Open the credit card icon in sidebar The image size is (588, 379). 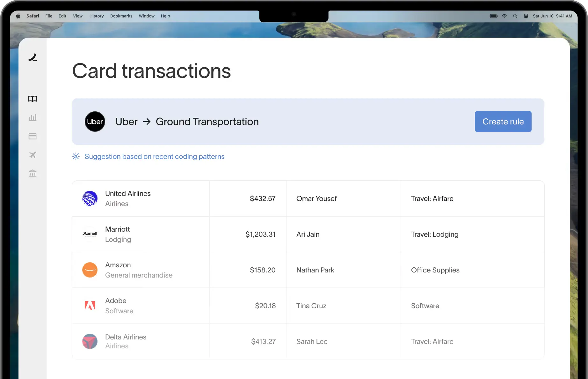point(33,136)
